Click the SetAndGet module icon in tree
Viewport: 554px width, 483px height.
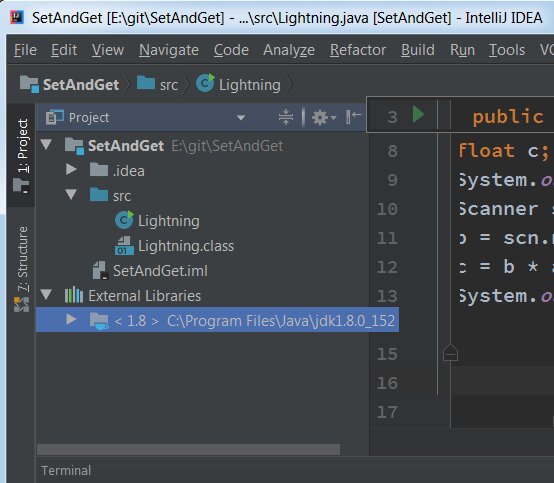74,146
